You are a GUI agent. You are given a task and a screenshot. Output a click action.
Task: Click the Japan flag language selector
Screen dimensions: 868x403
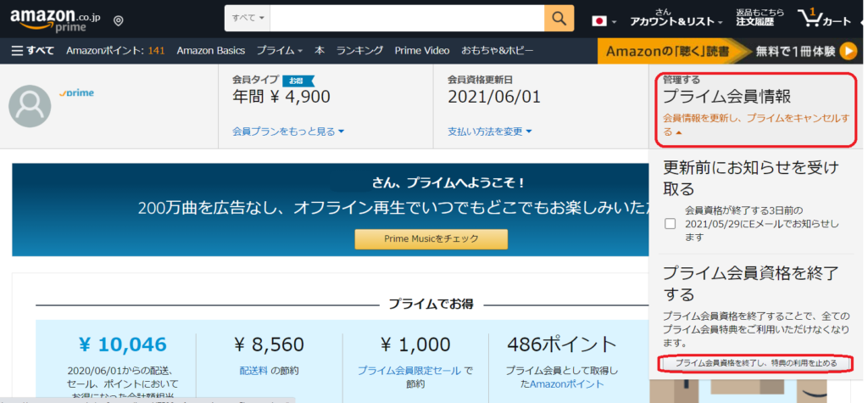(604, 21)
